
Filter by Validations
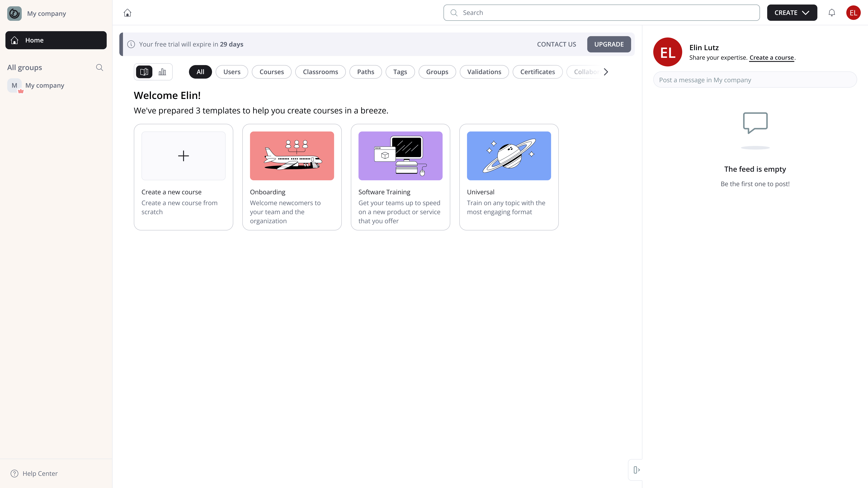(484, 72)
